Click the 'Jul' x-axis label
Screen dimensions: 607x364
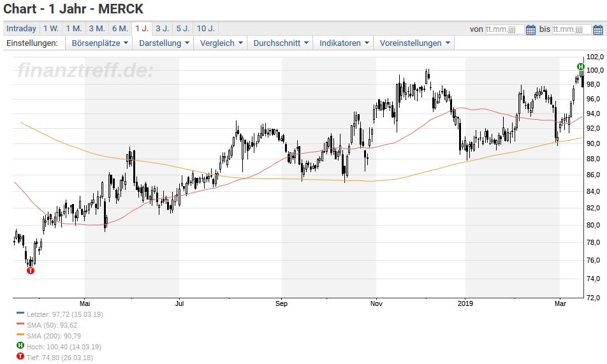179,303
